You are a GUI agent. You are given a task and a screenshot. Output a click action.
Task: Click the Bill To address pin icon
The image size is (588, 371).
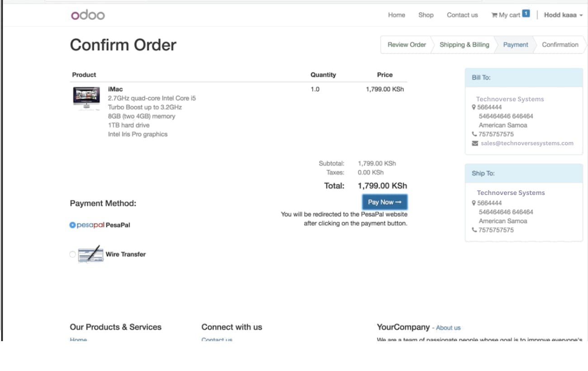pyautogui.click(x=474, y=107)
